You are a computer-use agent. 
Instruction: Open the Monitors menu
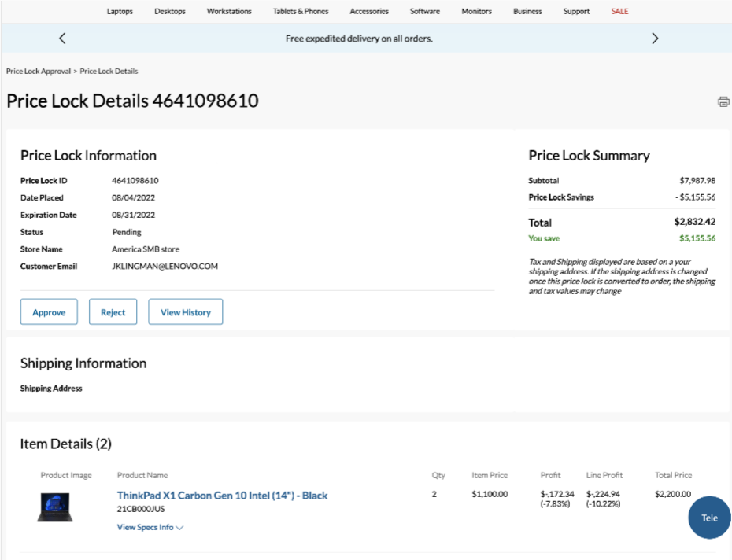click(477, 11)
